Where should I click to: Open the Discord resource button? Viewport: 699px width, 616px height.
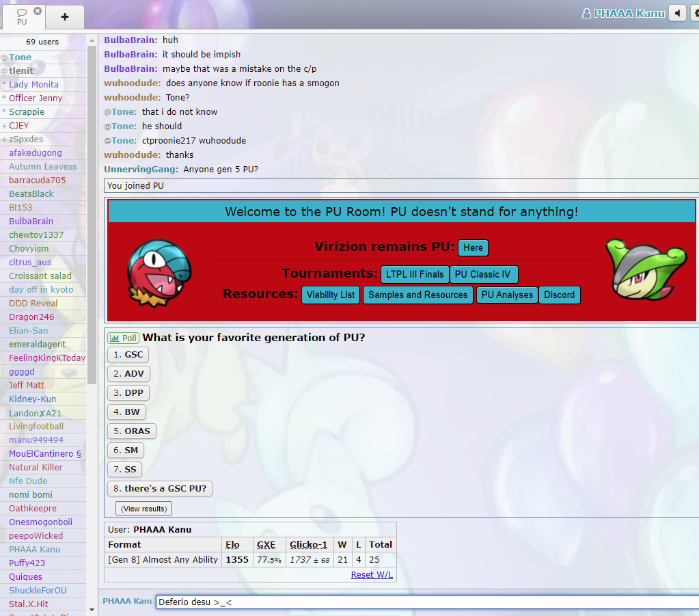pos(559,295)
